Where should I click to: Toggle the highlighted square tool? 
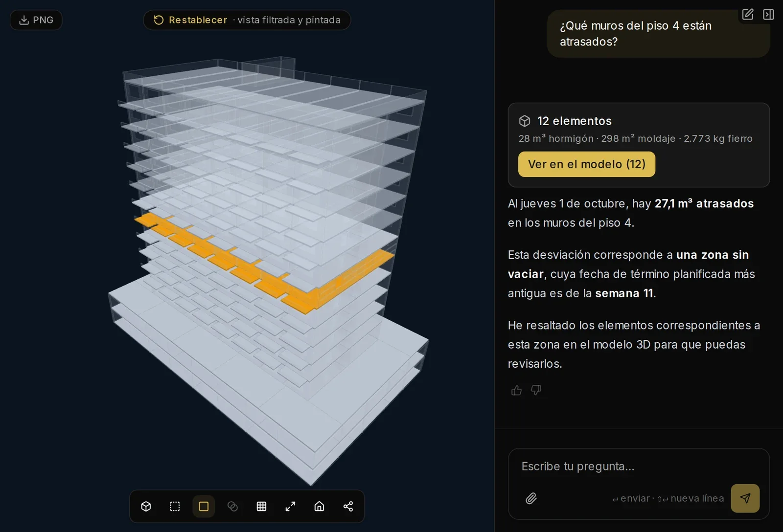tap(204, 507)
